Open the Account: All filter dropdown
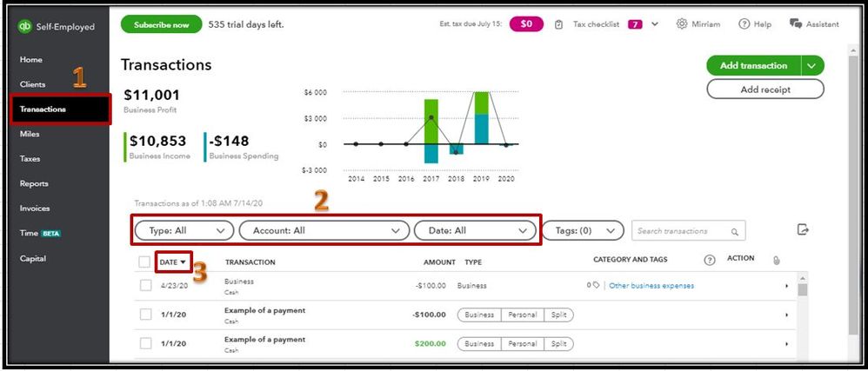The height and width of the screenshot is (371, 868). pyautogui.click(x=324, y=230)
